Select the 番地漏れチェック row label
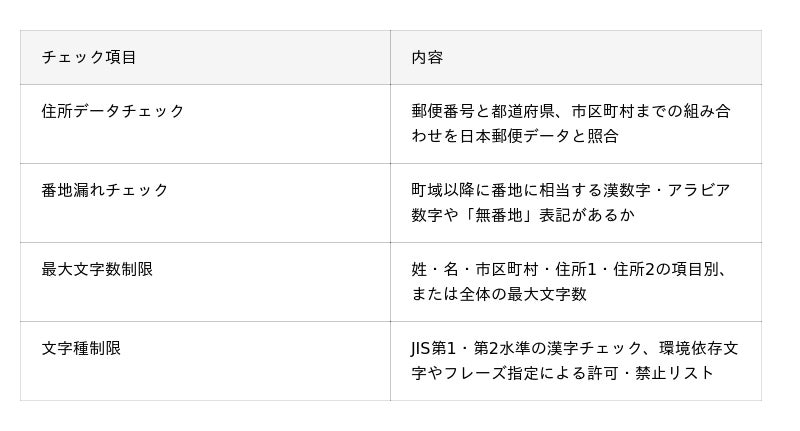 105,190
